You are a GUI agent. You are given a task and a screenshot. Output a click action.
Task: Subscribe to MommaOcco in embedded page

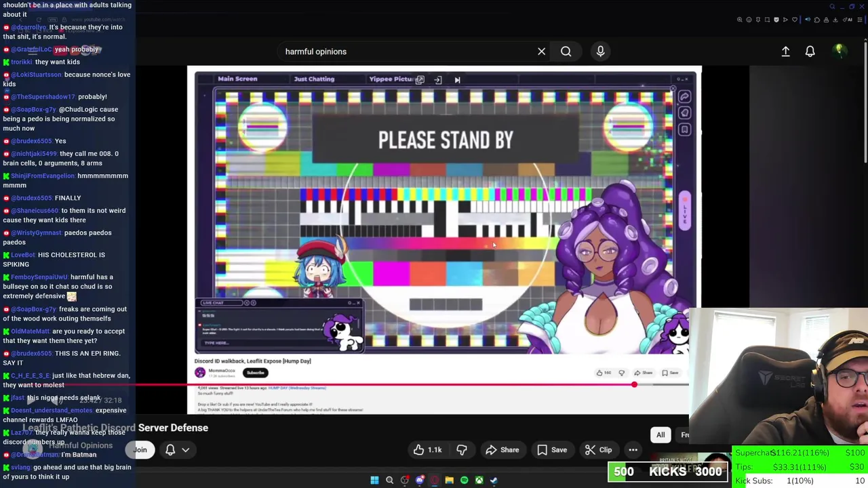pyautogui.click(x=255, y=372)
